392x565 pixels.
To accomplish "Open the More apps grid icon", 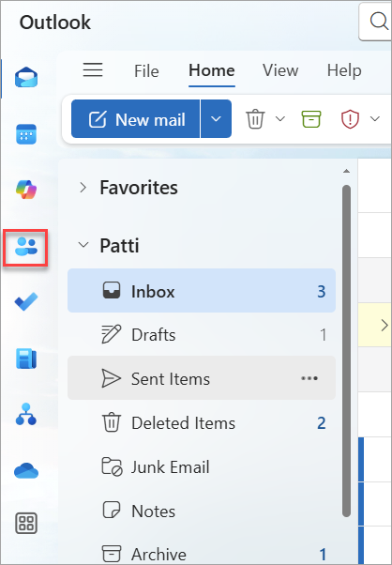I will coord(26,523).
